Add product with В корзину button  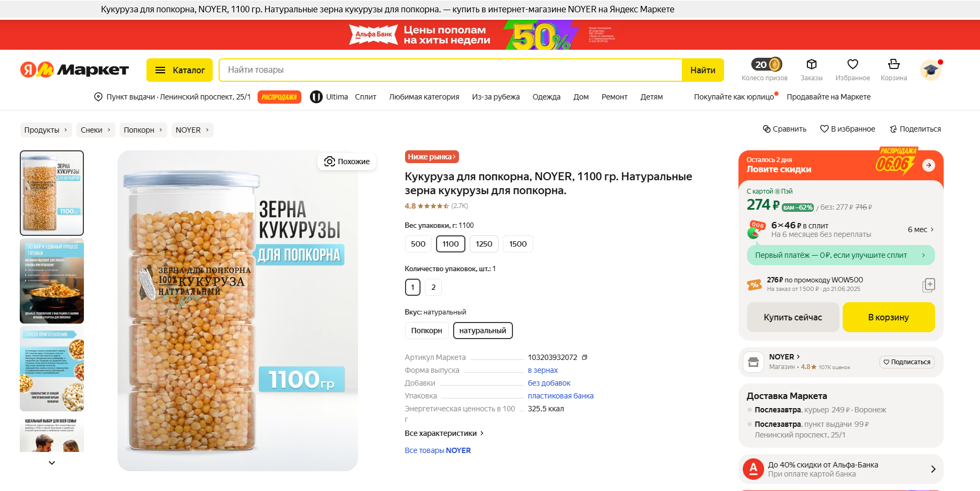pyautogui.click(x=888, y=317)
